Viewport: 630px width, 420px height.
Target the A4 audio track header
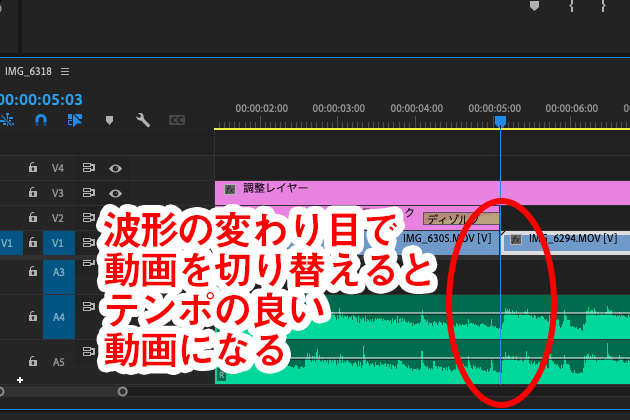click(58, 317)
